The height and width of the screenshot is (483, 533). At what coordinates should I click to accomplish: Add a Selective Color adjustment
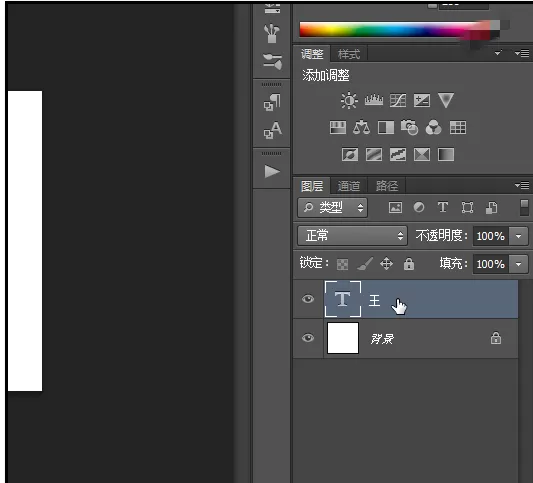[x=422, y=155]
